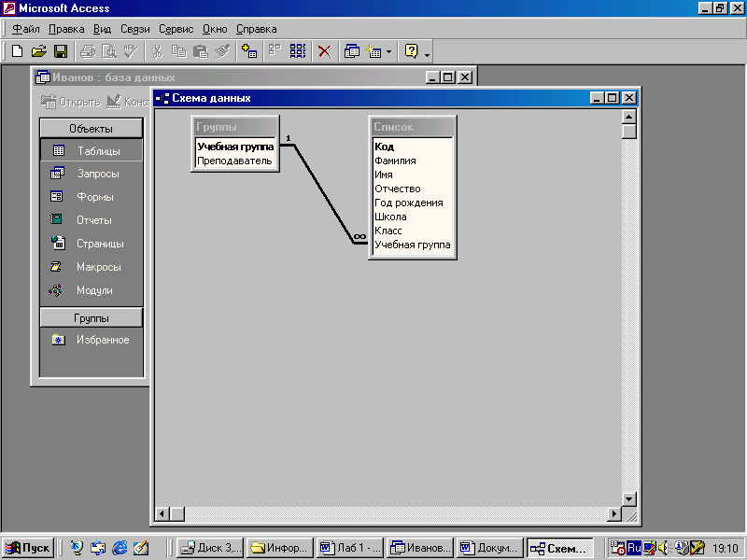This screenshot has height=560, width=747.
Task: Open the Сервис menu
Action: pos(176,29)
